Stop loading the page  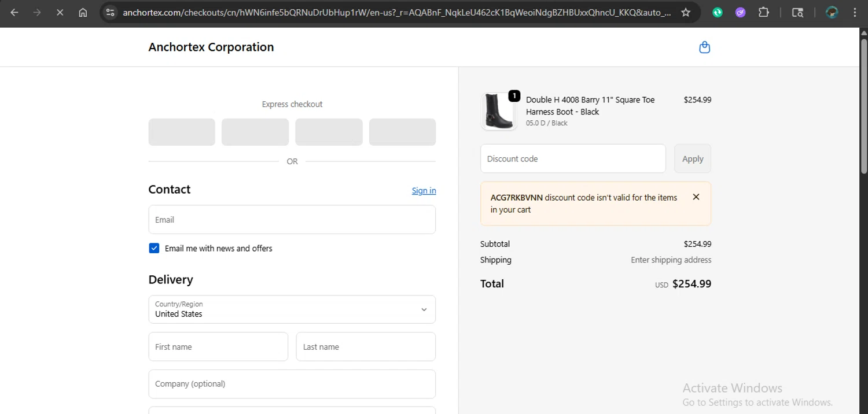[x=60, y=12]
